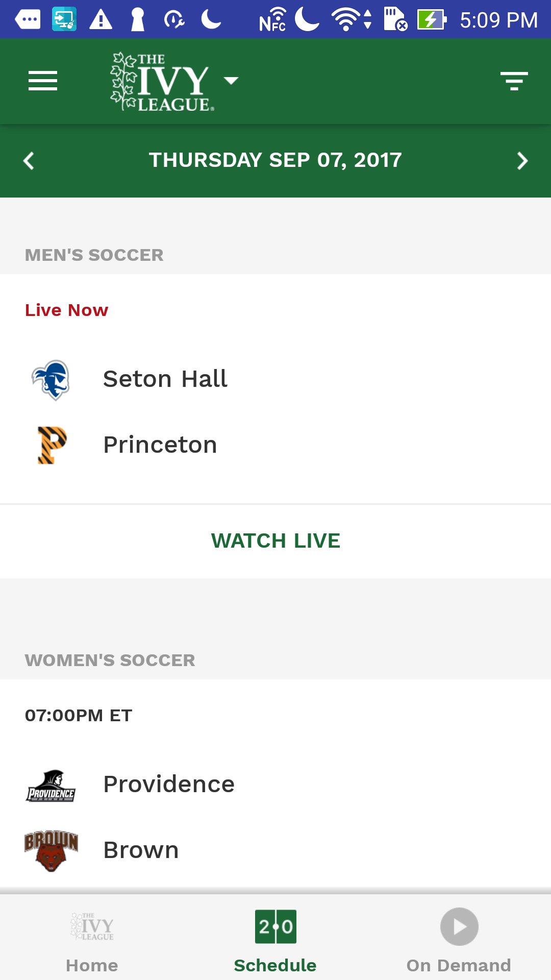Screen dimensions: 551x980
Task: Open the Brown team entry
Action: click(141, 850)
